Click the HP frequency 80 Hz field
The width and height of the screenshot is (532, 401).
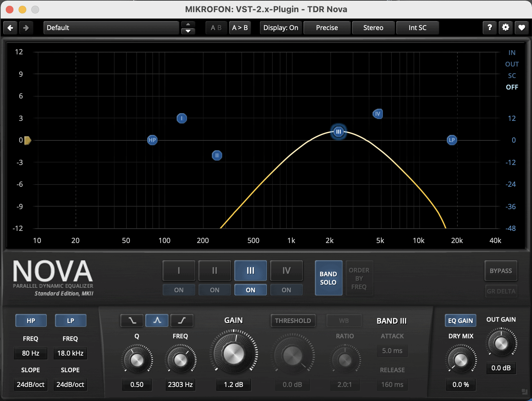31,353
